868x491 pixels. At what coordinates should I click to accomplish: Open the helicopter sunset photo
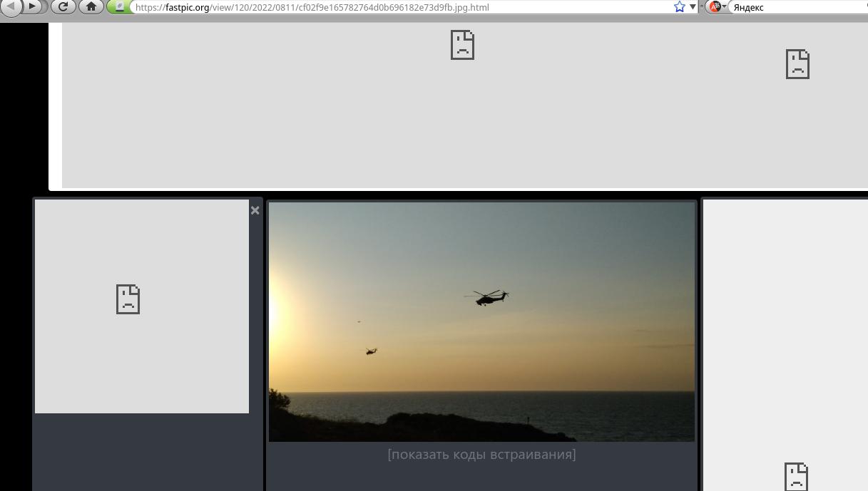pos(481,321)
